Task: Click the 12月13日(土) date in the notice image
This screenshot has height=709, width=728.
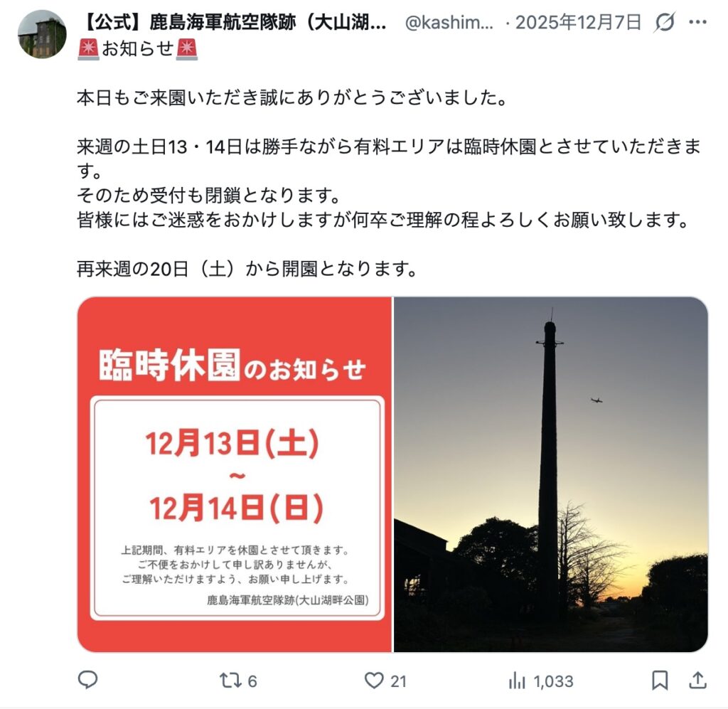Action: click(x=232, y=443)
